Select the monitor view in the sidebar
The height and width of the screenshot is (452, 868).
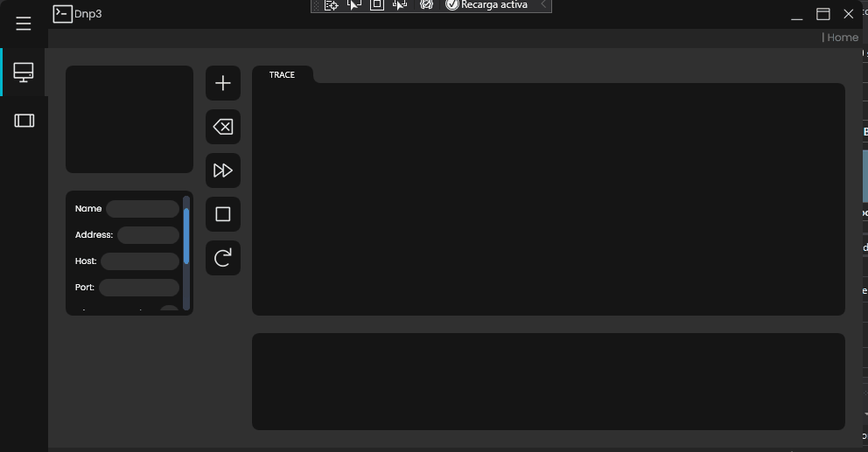coord(24,73)
